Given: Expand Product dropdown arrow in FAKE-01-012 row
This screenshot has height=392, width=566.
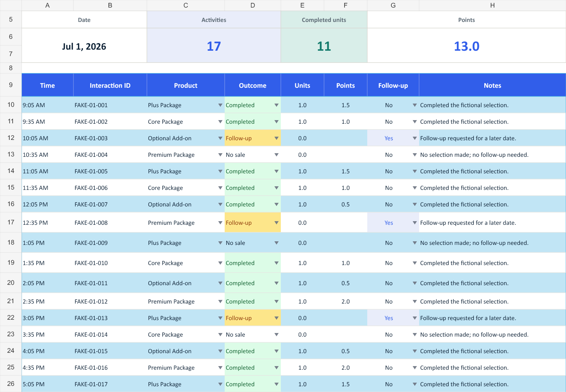Looking at the screenshot, I should coord(220,301).
